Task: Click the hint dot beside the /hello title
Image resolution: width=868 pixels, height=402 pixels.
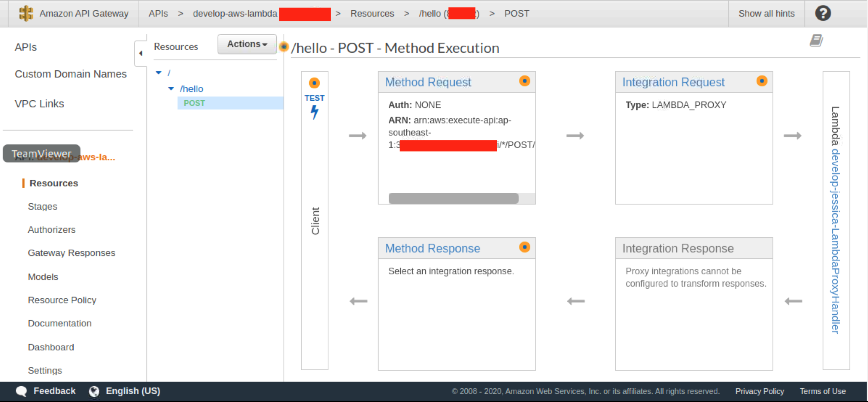Action: tap(284, 47)
